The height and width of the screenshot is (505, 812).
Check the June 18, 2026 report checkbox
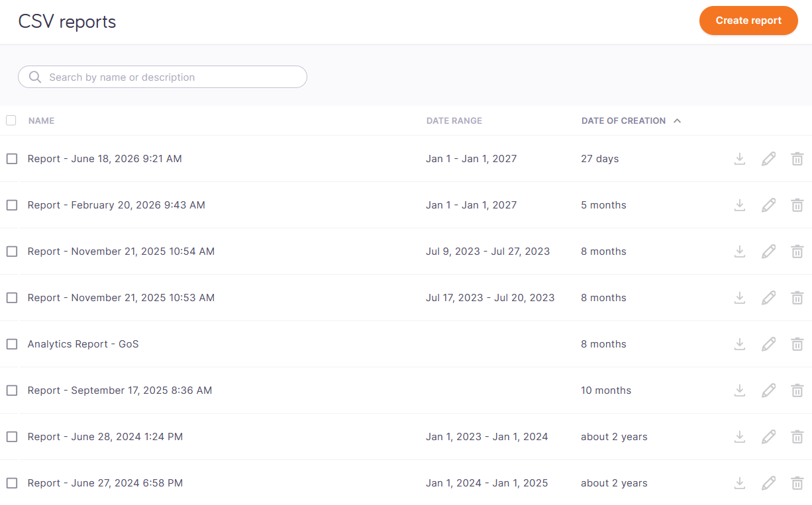pyautogui.click(x=12, y=159)
